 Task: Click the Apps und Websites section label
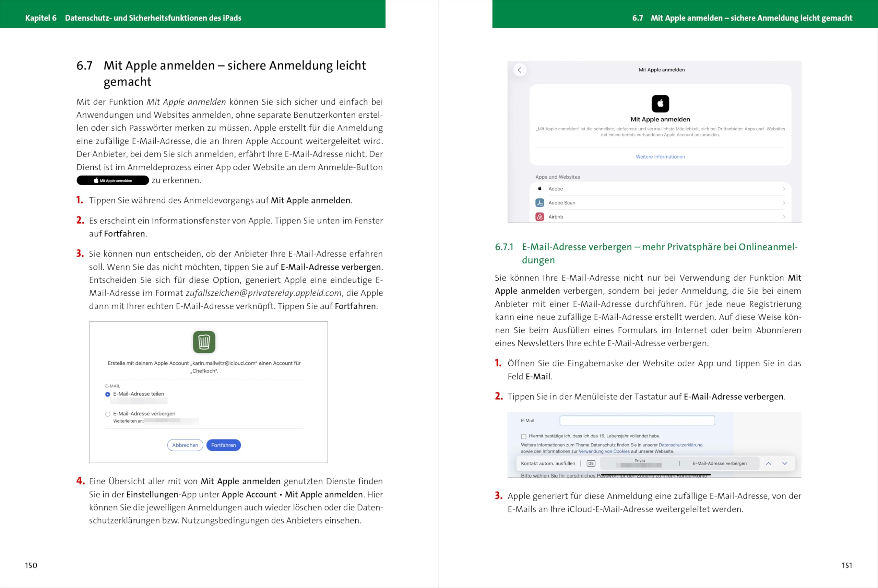coord(557,177)
